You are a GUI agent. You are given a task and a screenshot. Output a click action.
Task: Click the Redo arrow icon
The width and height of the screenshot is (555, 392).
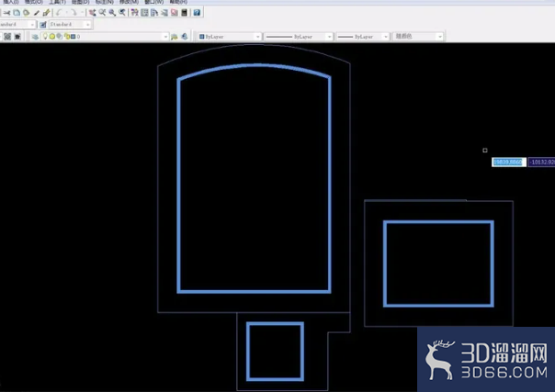point(74,13)
